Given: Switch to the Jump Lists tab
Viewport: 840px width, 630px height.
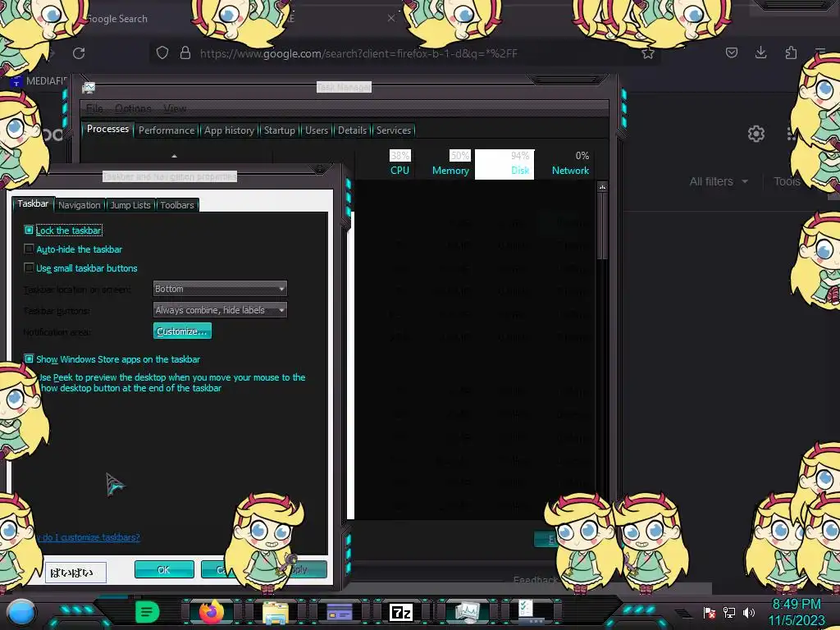Looking at the screenshot, I should click(130, 205).
